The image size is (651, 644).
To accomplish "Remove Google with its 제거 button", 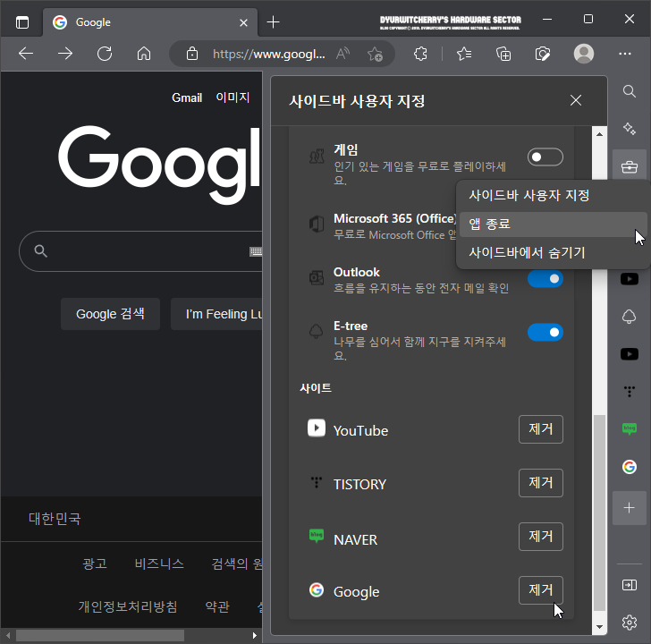I will tap(540, 590).
